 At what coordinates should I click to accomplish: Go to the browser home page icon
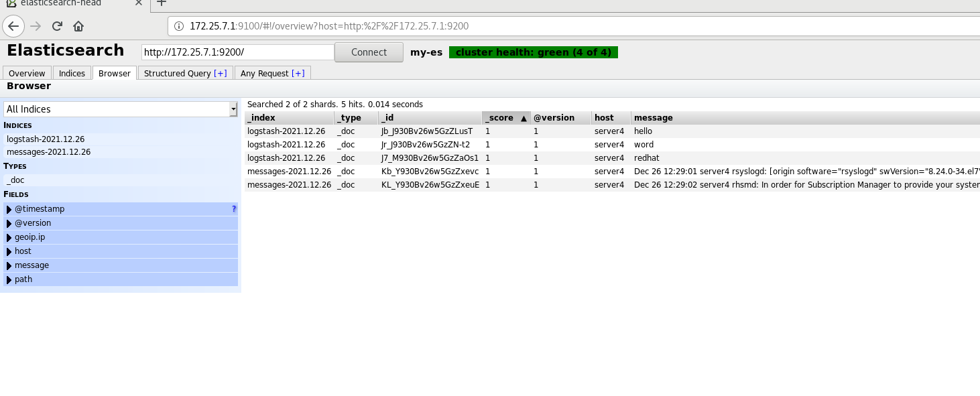(78, 26)
